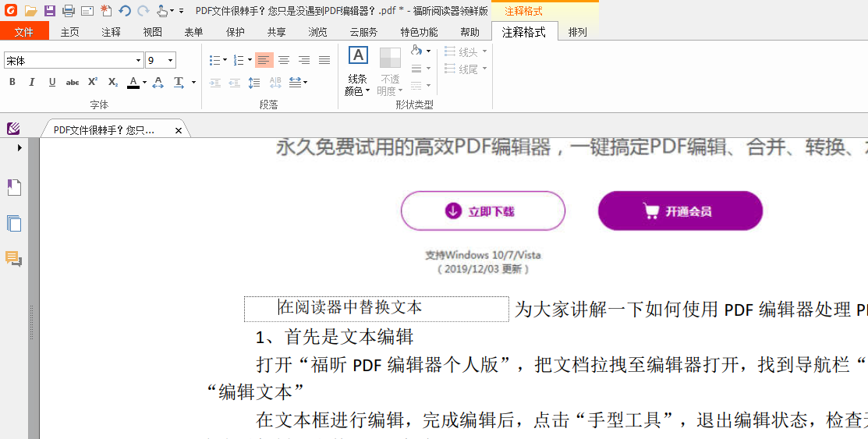Open the character scale dropdown arrow
868x439 pixels.
coord(193,83)
